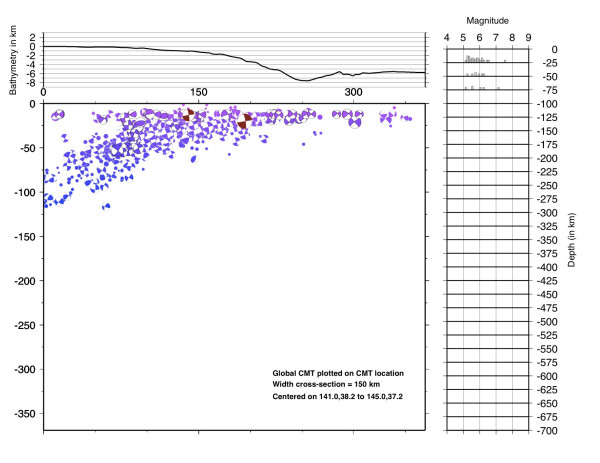
Task: Click the leftmost beach ball symbol at the surface
Action: click(58, 116)
